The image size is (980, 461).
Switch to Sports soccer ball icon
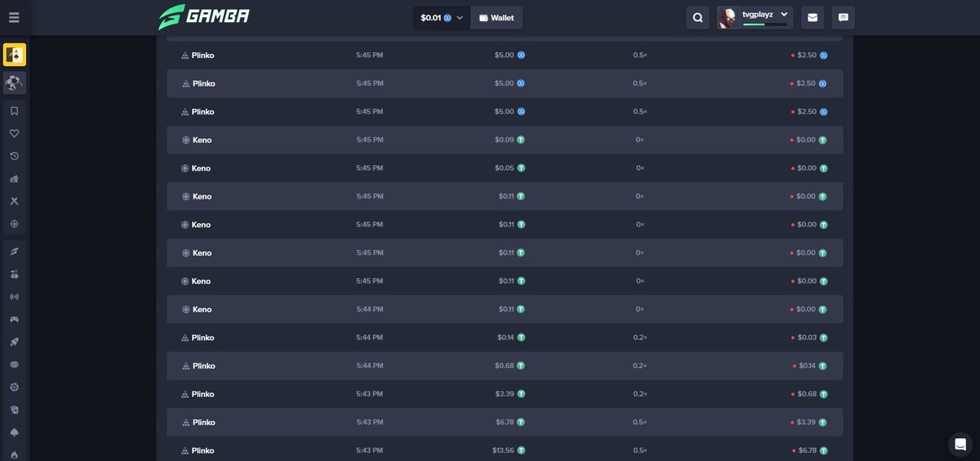(15, 83)
